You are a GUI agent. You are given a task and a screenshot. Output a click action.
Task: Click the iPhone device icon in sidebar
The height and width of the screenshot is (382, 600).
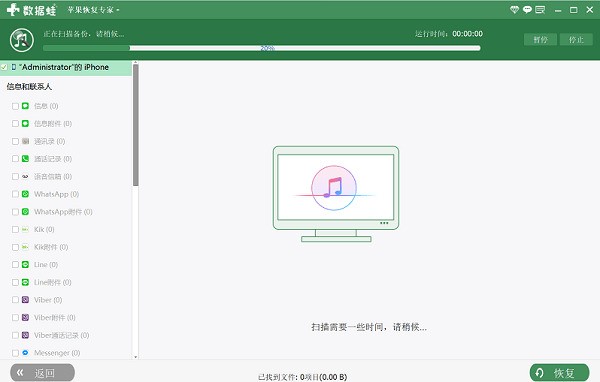(13, 67)
